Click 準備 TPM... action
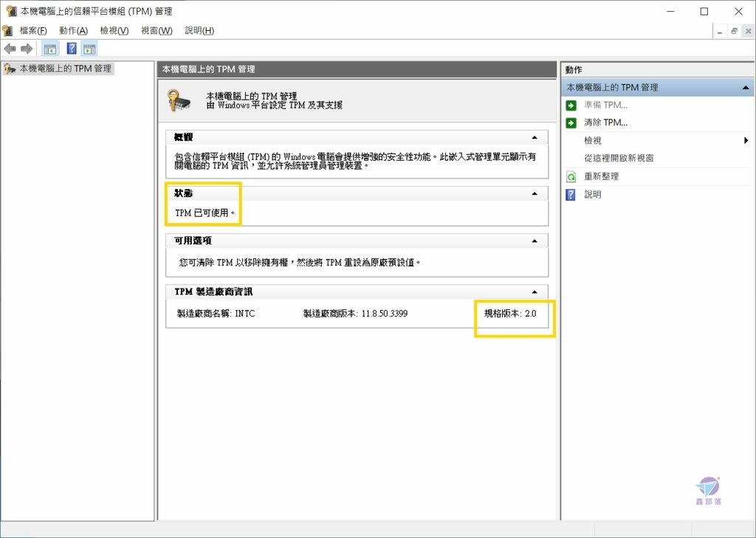The width and height of the screenshot is (756, 538). pos(605,105)
